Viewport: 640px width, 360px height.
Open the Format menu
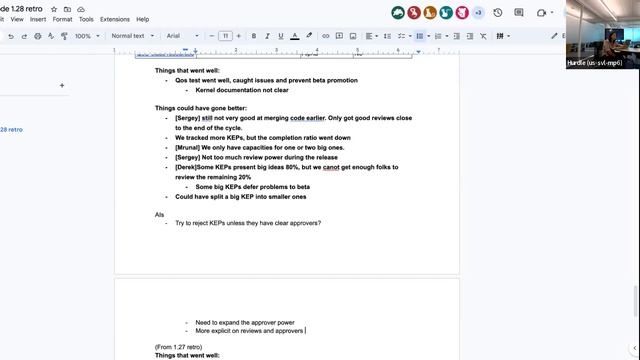[x=62, y=19]
